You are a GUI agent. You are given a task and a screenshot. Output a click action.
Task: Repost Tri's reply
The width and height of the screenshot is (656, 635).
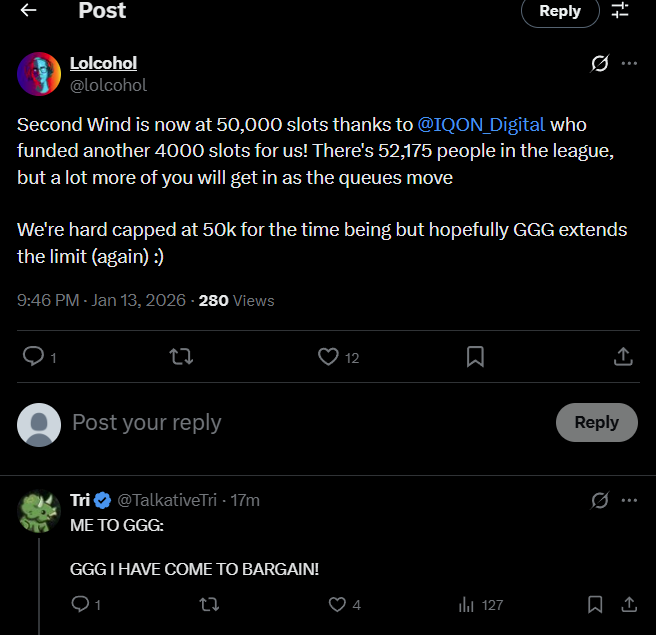(x=209, y=604)
